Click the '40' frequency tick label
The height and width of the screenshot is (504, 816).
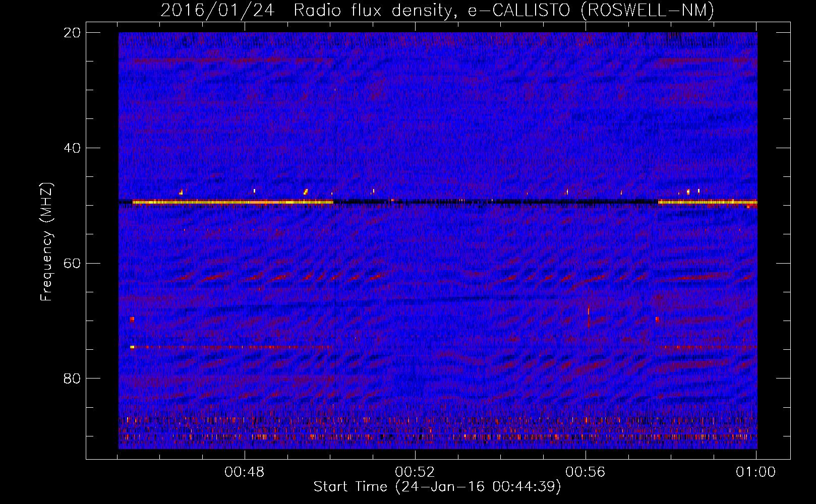[x=72, y=148]
